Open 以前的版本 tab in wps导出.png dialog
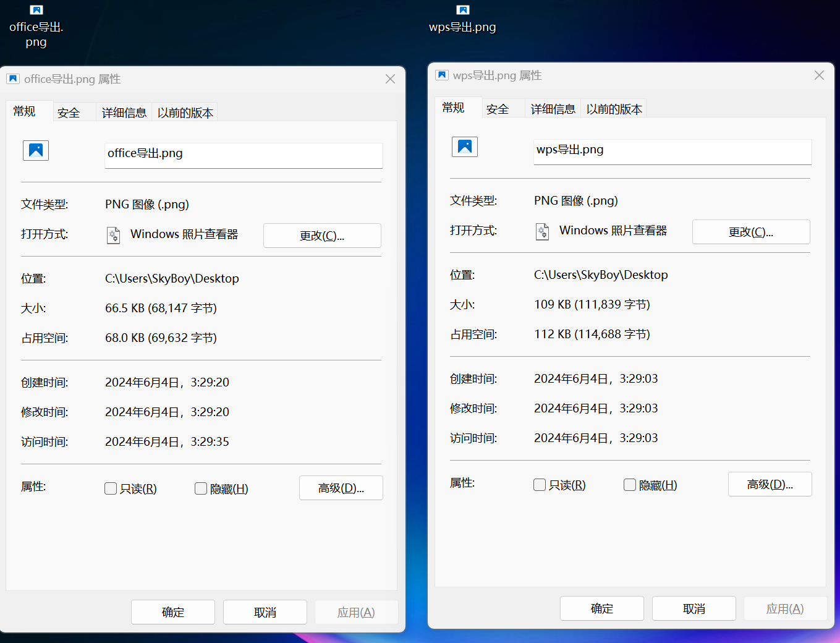840x643 pixels. tap(614, 109)
